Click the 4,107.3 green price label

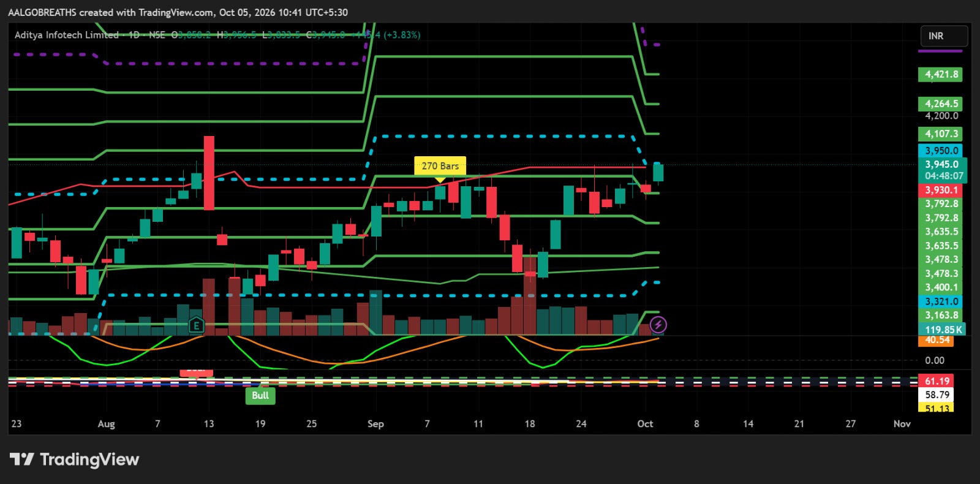(940, 134)
